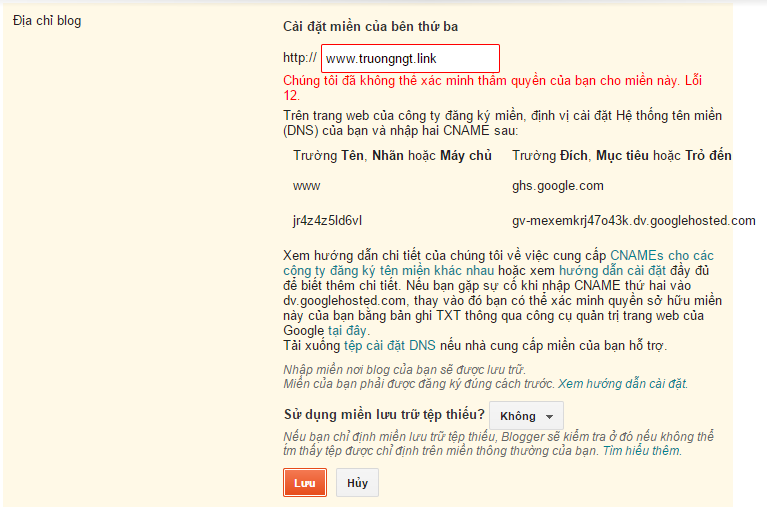Select the jr4z4z5ld6vl CNAME name value
Screen dimensions: 767x510
point(327,221)
